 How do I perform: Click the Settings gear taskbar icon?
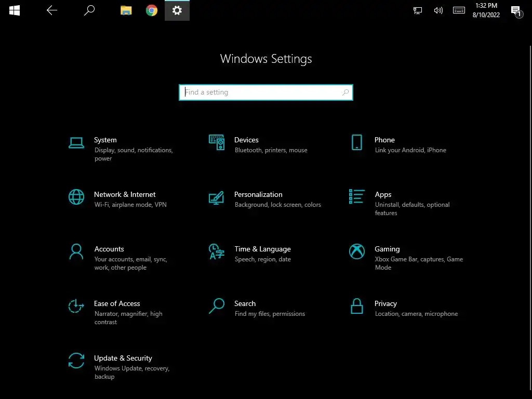[177, 10]
